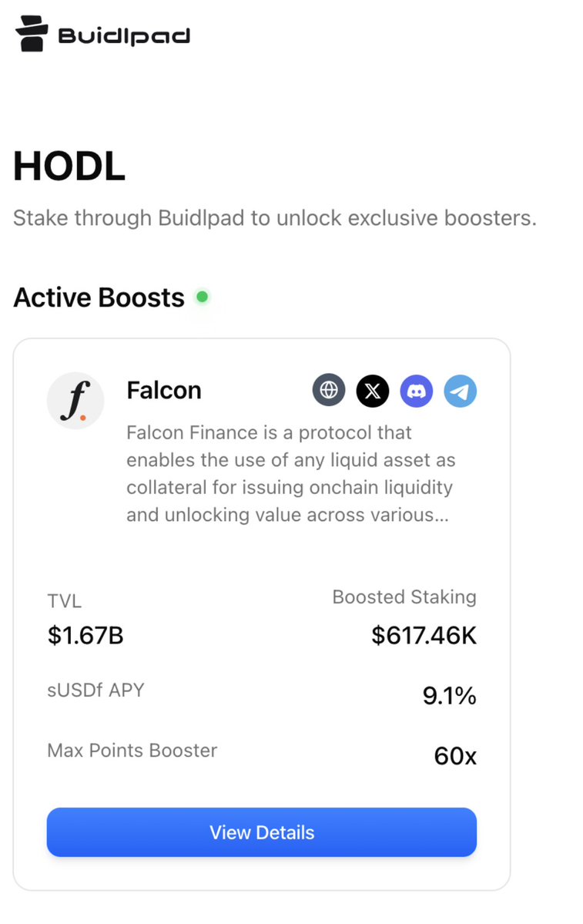
Task: Click the 9.1% sUSDf APY value
Action: pos(449,696)
